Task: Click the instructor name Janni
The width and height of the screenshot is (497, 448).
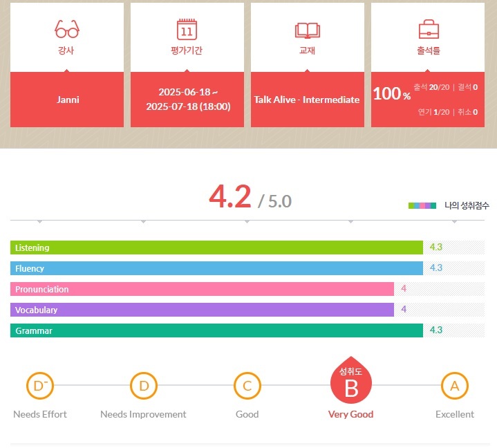Action: point(68,100)
